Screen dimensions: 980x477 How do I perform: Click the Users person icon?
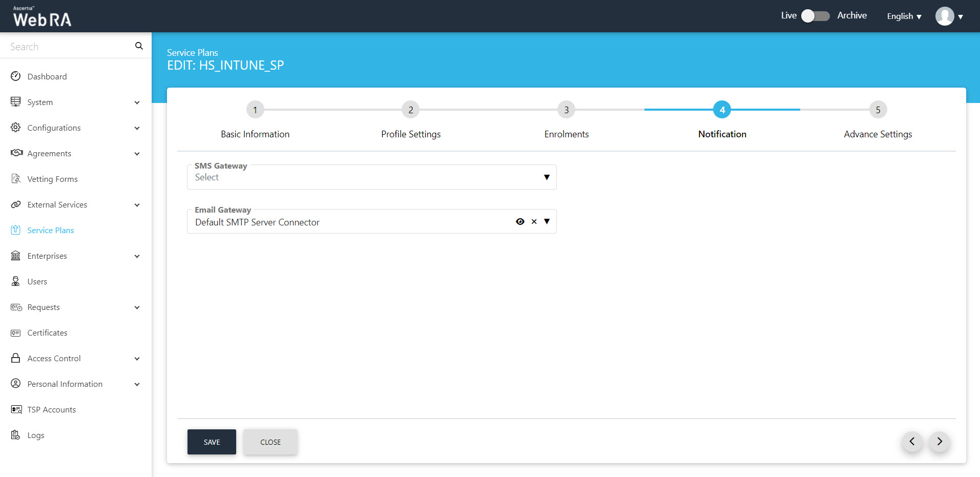point(16,281)
